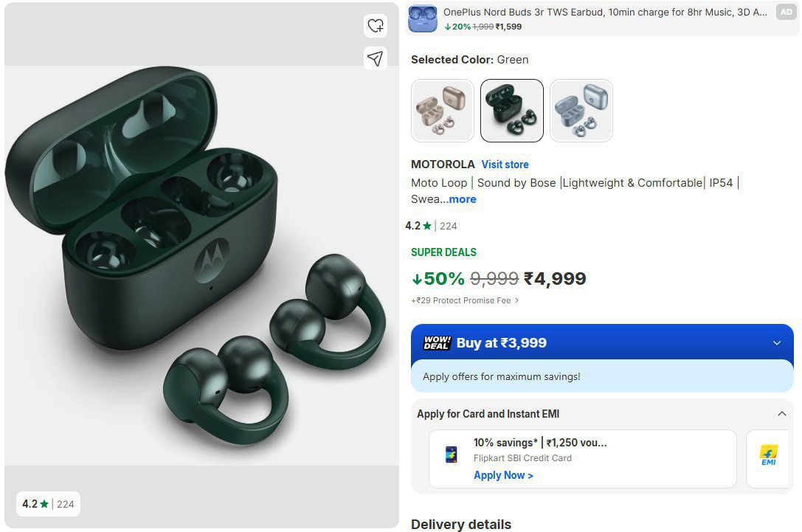Click the green star rating beside 4.2
This screenshot has height=532, width=802.
point(427,226)
